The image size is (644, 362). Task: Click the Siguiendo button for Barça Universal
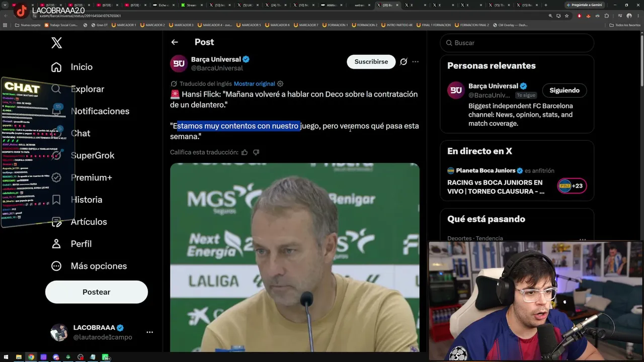coord(565,90)
